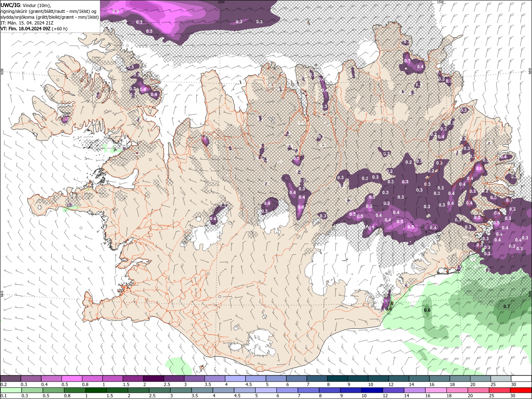This screenshot has height=399, width=532.
Task: Select the forecast time line 'VT: Fim. 18.04.2024 09Z'
Action: (26, 29)
